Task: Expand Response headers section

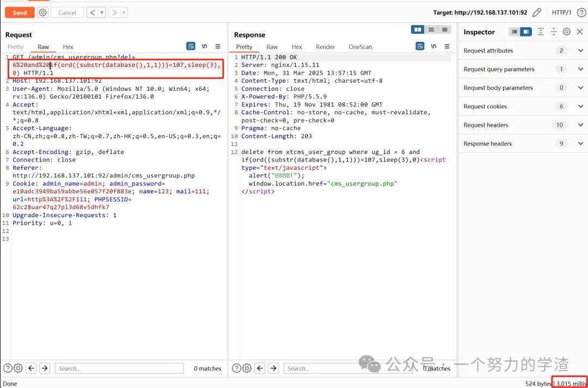Action: click(x=524, y=144)
